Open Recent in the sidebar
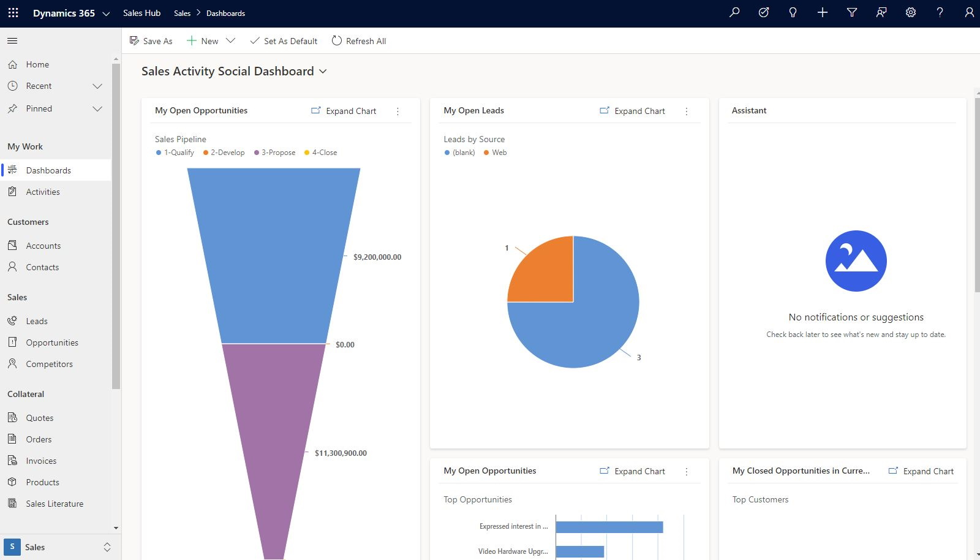The height and width of the screenshot is (560, 980). click(39, 86)
